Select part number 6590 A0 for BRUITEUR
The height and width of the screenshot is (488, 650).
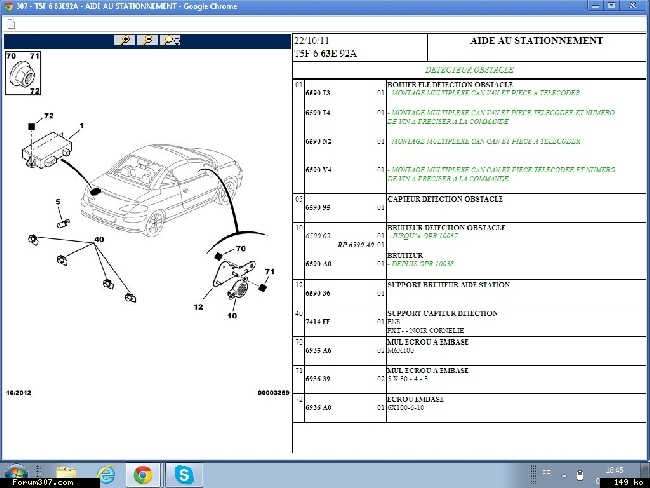[x=318, y=264]
